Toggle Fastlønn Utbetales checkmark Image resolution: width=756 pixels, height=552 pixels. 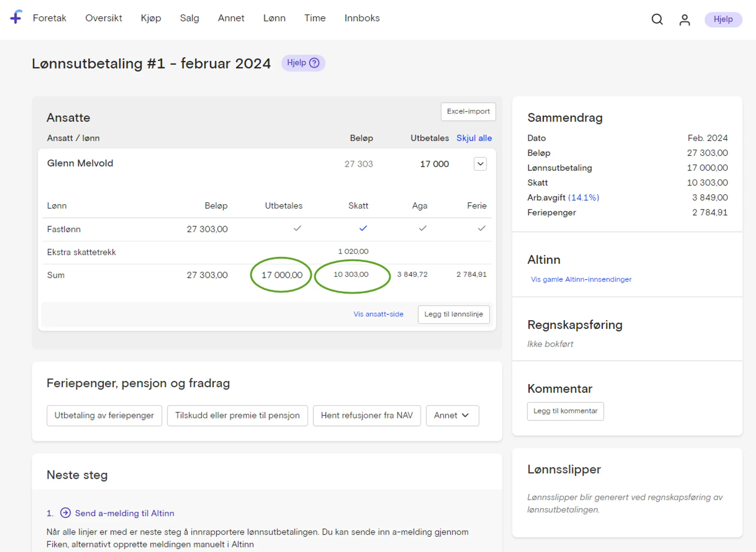[x=297, y=228]
